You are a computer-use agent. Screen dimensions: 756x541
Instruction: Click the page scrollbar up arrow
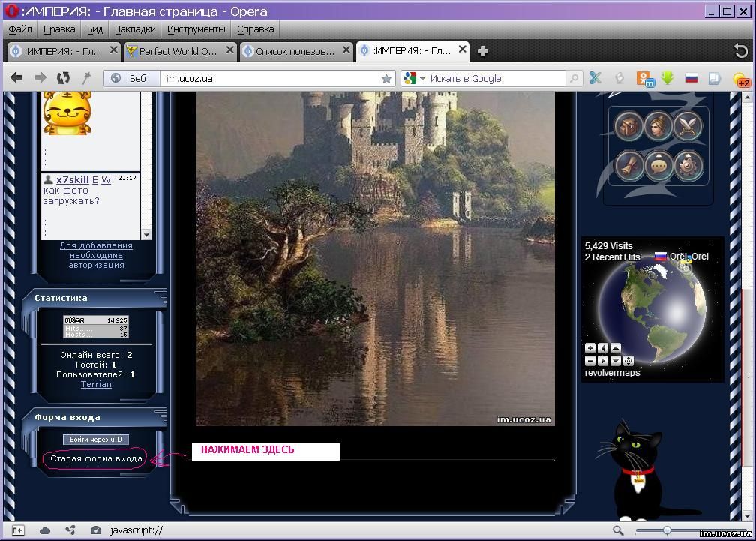pos(748,97)
